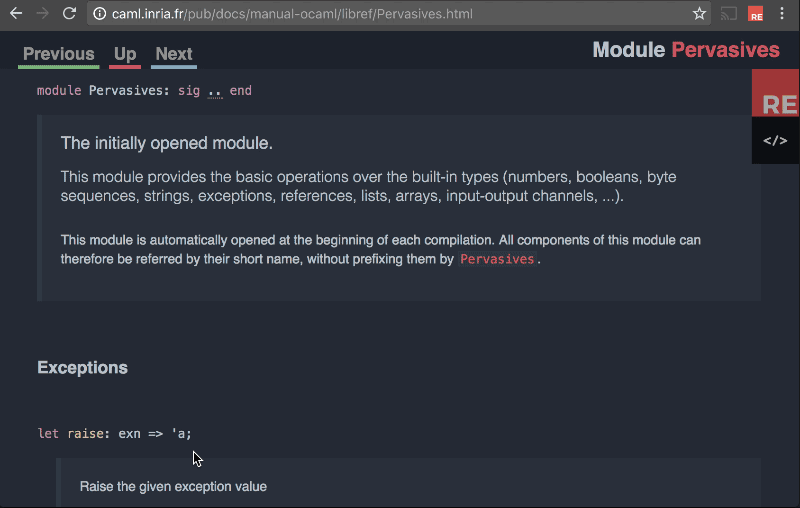Go to the Previous module link
Viewport: 800px width, 508px height.
[x=59, y=54]
